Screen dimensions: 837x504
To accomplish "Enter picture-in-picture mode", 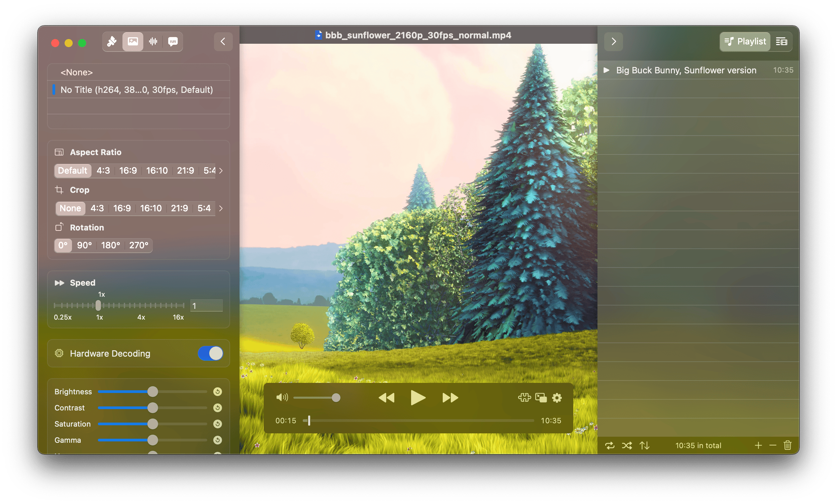I will click(x=541, y=397).
